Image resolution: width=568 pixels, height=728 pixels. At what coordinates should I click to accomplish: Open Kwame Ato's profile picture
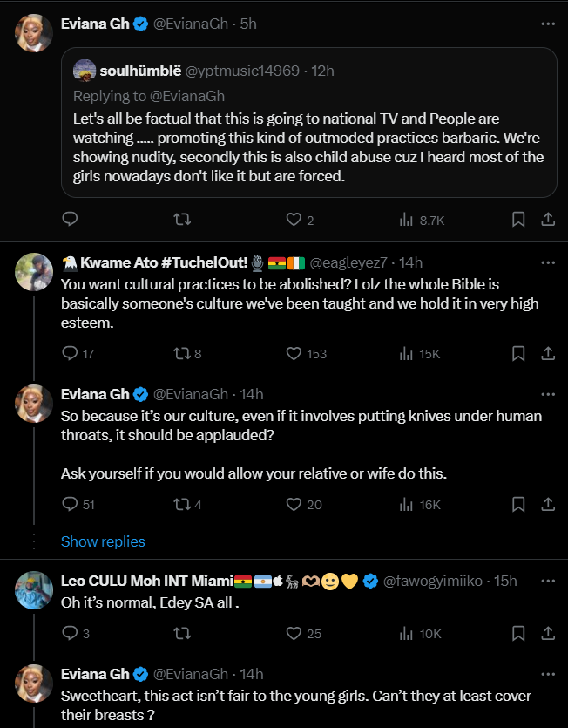tap(36, 271)
